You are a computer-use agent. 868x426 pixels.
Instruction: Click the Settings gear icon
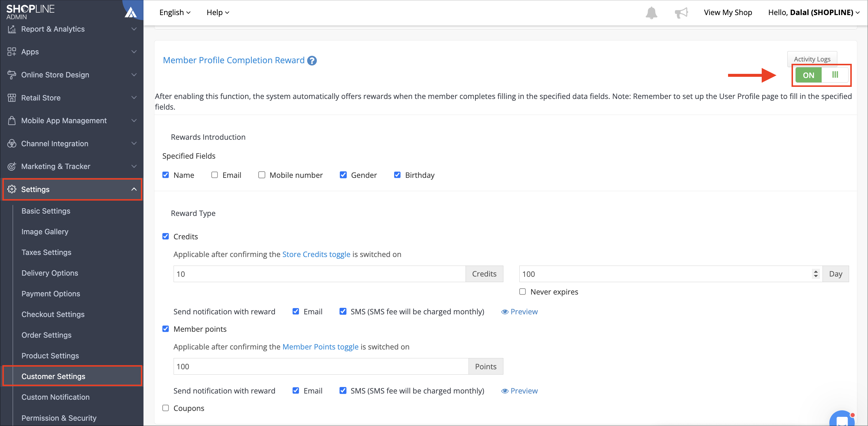(x=12, y=189)
